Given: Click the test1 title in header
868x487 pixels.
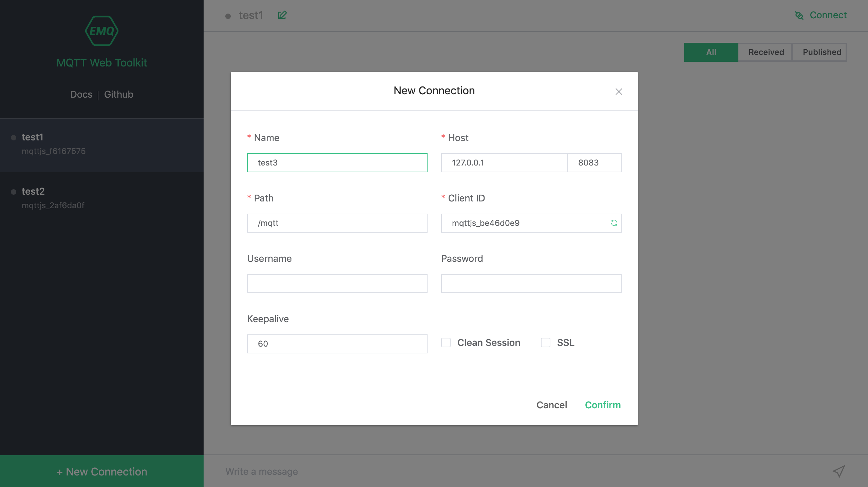Looking at the screenshot, I should click(251, 15).
